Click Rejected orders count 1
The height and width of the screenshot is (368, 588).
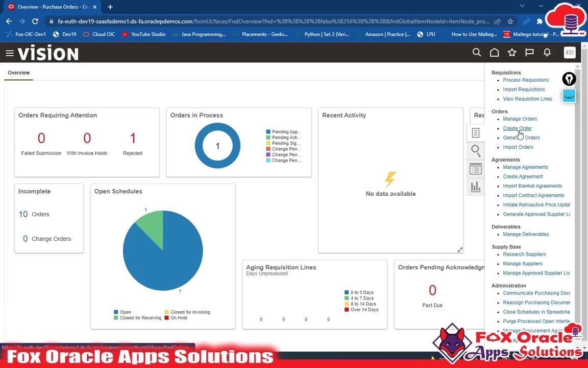pyautogui.click(x=133, y=138)
